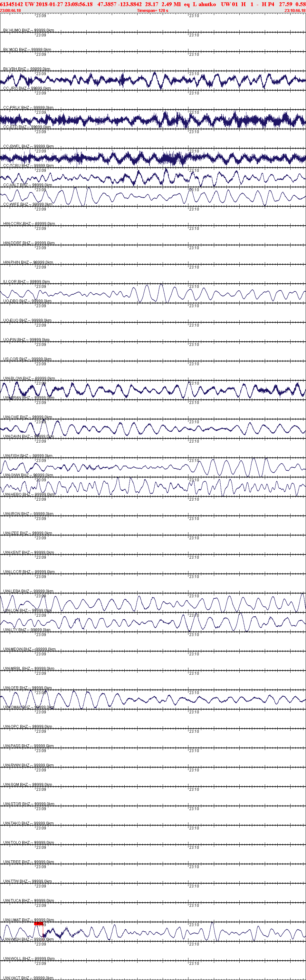Click the start time 23:08:46.18 label
The width and height of the screenshot is (306, 980).
click(11, 11)
